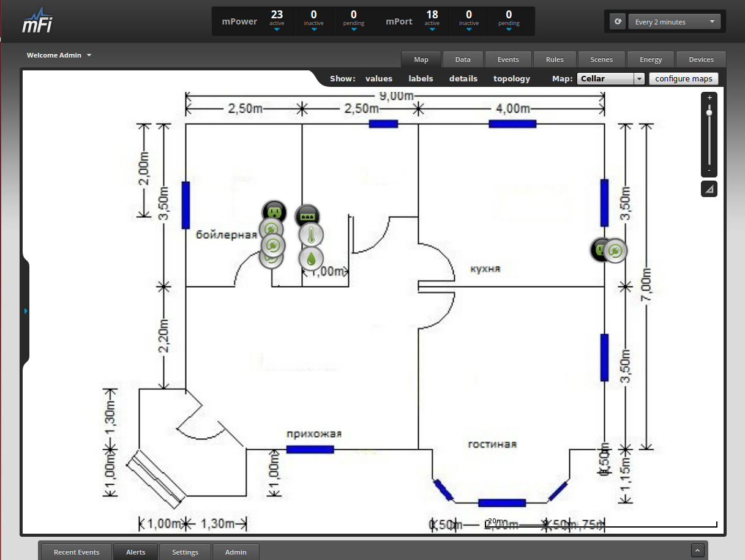Open the Every 2 minutes refresh dropdown

pyautogui.click(x=674, y=22)
